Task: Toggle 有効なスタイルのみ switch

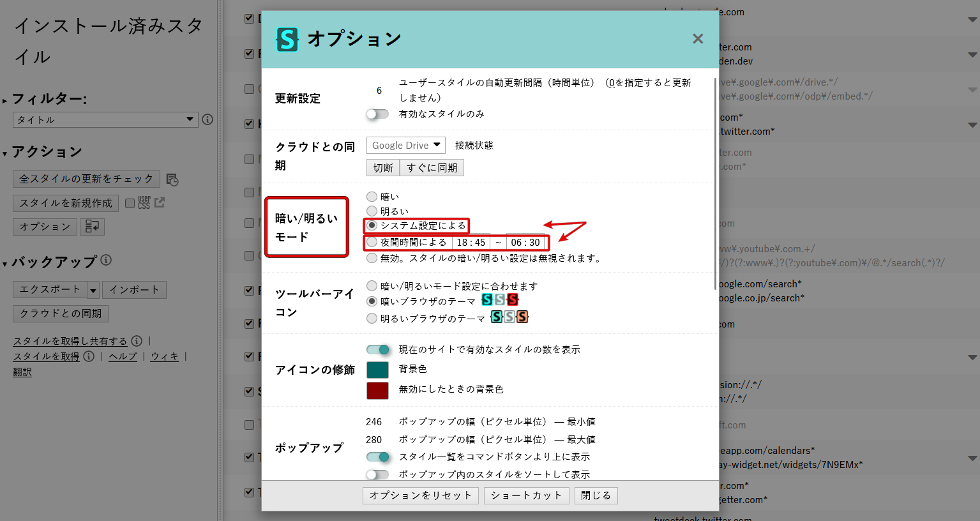Action: pos(377,114)
